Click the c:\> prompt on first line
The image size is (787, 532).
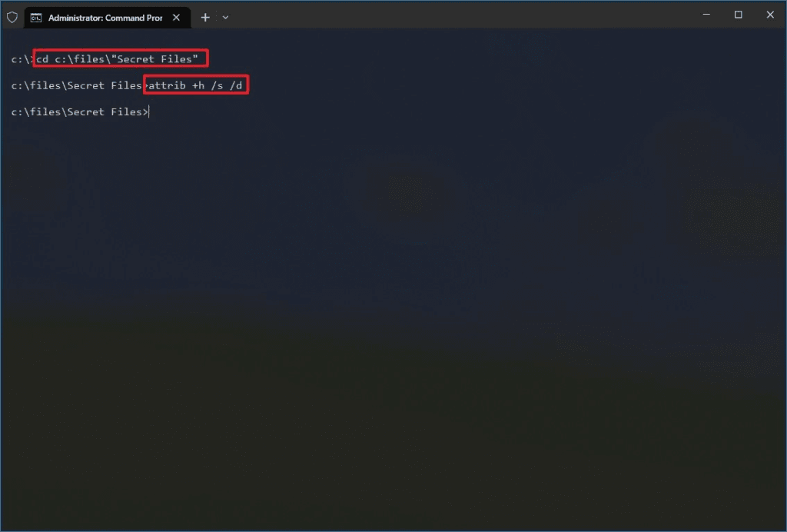click(22, 59)
